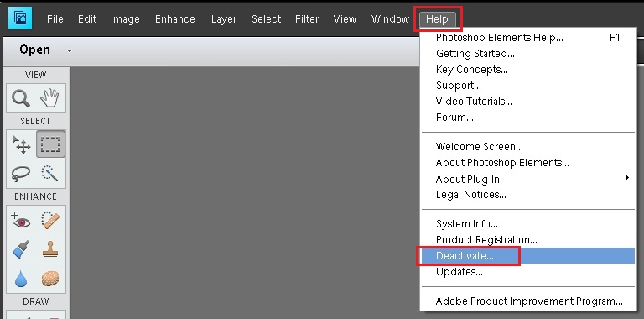Select the Lasso tool
644x319 pixels.
click(21, 174)
